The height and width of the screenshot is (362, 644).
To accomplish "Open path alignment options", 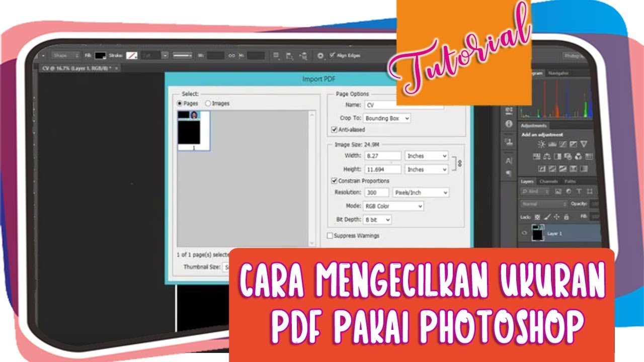I will click(290, 56).
